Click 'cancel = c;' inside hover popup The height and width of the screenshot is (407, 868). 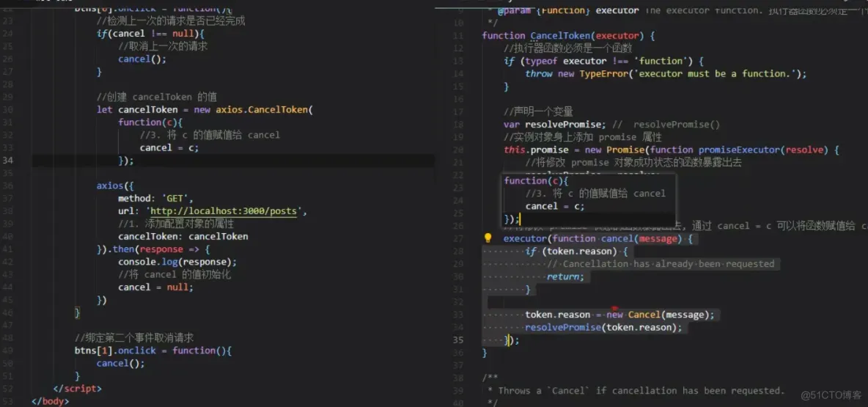coord(555,207)
